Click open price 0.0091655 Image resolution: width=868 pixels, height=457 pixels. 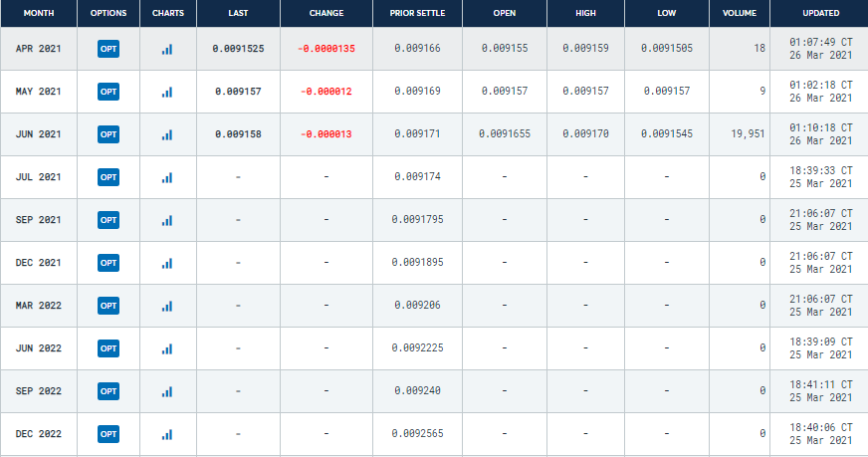(x=505, y=133)
